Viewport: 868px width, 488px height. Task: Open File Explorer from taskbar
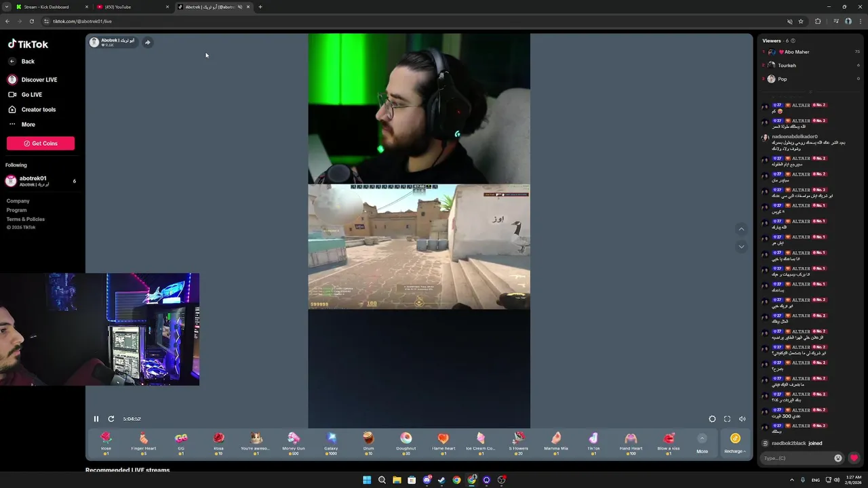[x=397, y=480]
